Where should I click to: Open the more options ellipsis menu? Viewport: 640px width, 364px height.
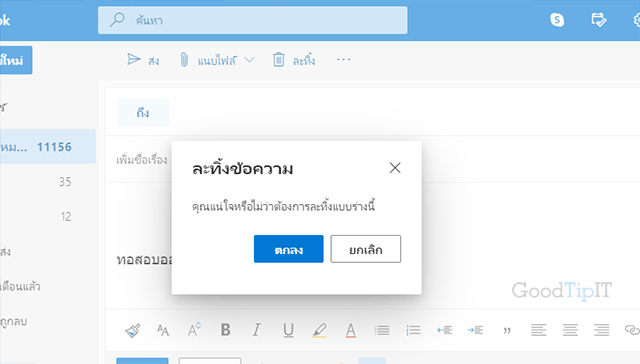343,60
